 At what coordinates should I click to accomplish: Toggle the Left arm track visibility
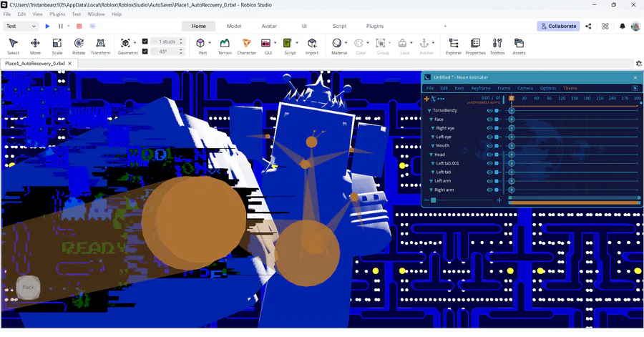tap(489, 181)
